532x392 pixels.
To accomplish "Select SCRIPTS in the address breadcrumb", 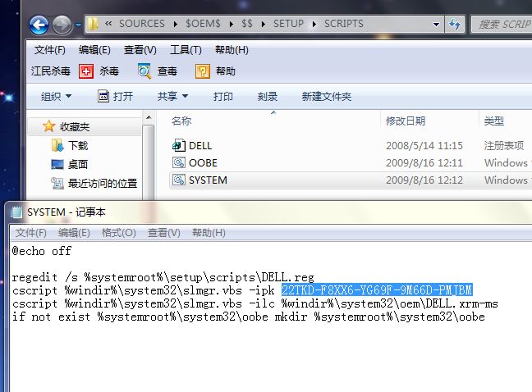I will [343, 24].
